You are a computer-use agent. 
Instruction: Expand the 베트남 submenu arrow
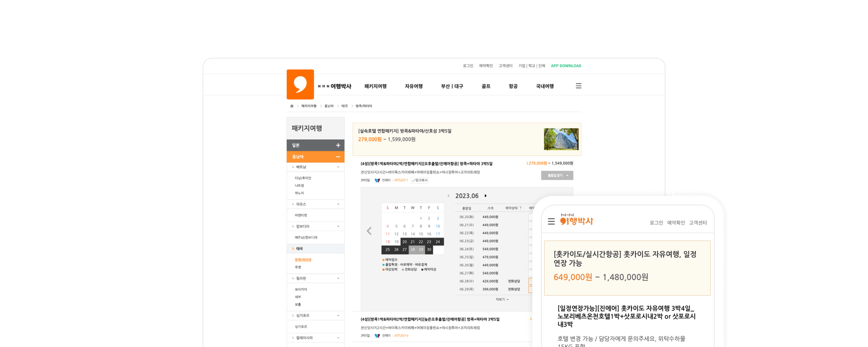click(x=338, y=167)
